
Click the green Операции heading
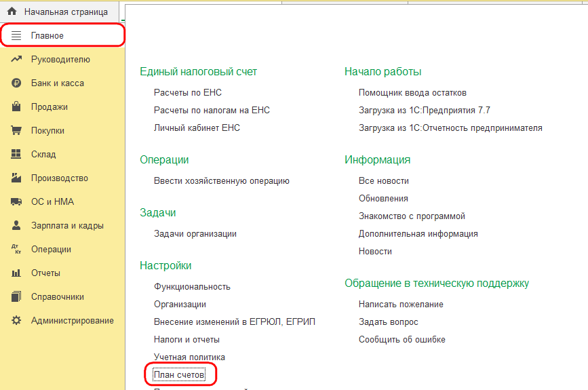164,160
